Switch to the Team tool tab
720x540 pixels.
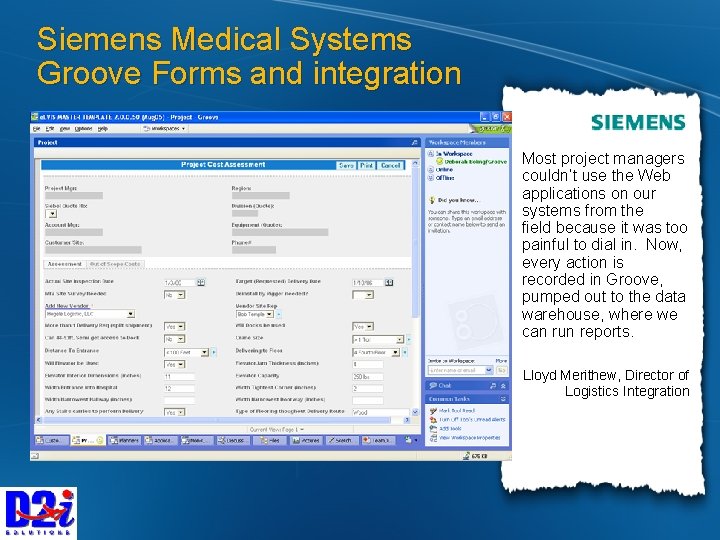point(377,440)
